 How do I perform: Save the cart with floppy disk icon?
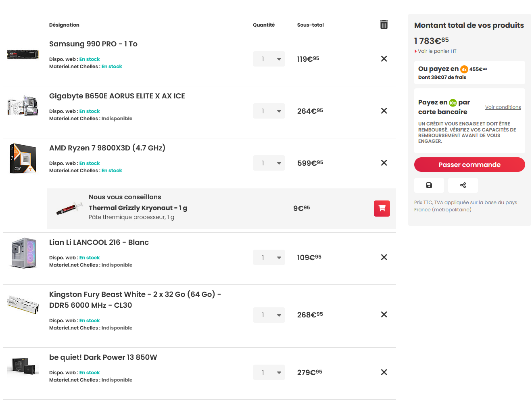tap(429, 185)
